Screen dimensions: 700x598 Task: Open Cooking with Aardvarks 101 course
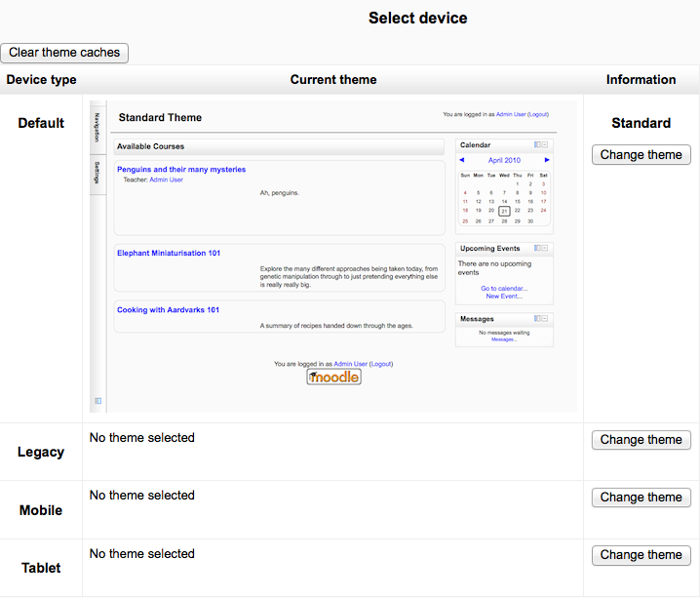pyautogui.click(x=168, y=310)
